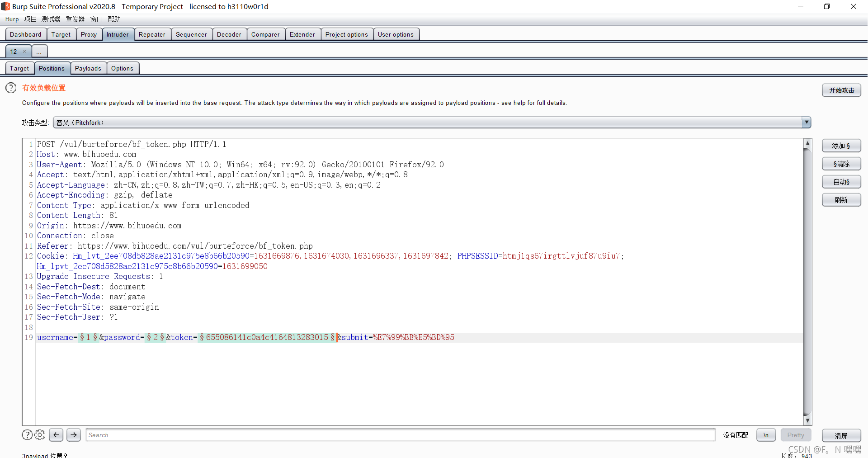Image resolution: width=868 pixels, height=458 pixels.
Task: Click the Connection: close line
Action: point(75,236)
